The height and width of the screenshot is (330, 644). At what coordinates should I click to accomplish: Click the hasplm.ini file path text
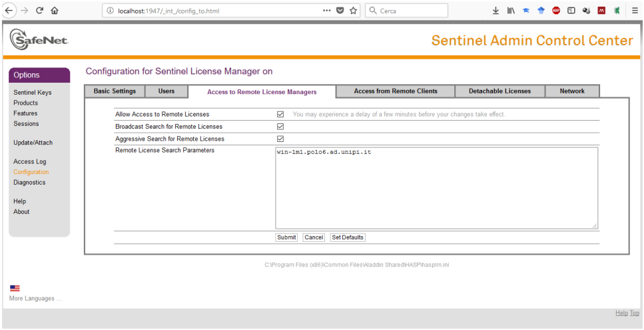pos(357,265)
